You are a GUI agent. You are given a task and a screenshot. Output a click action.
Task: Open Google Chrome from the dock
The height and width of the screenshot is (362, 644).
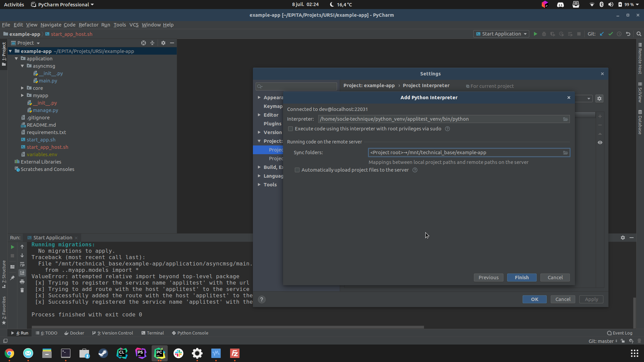pos(9,353)
